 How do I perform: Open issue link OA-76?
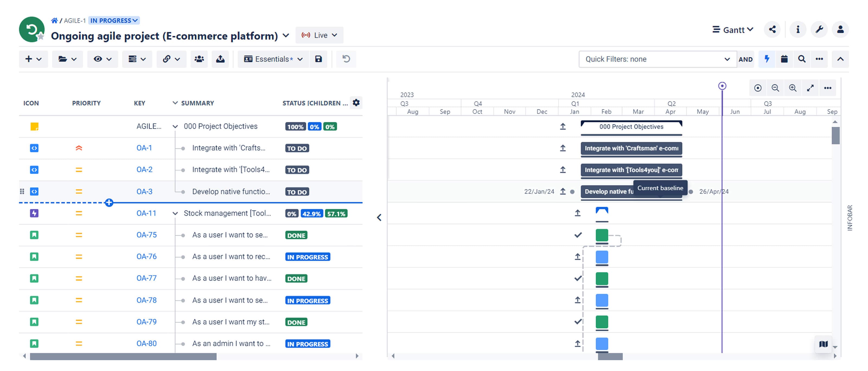[146, 256]
